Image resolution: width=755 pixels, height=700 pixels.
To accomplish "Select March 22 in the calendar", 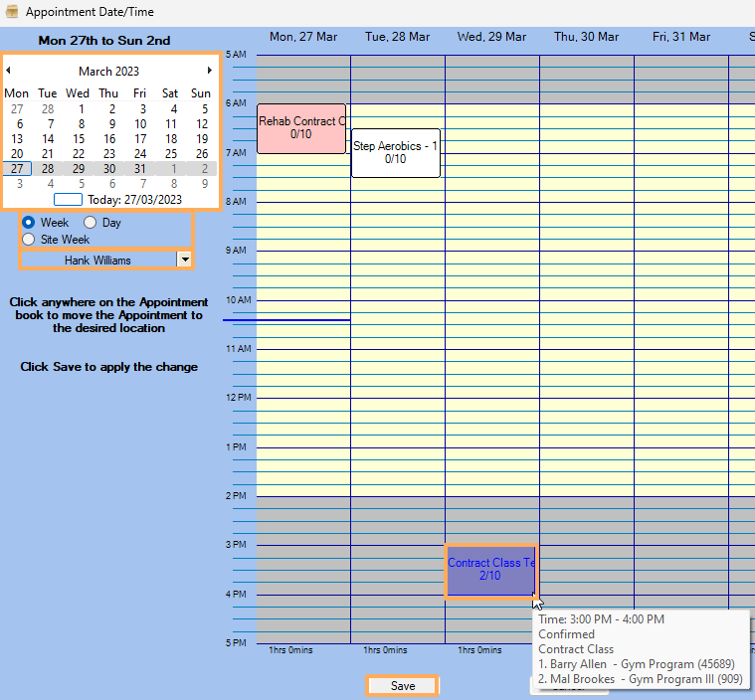I will [79, 154].
